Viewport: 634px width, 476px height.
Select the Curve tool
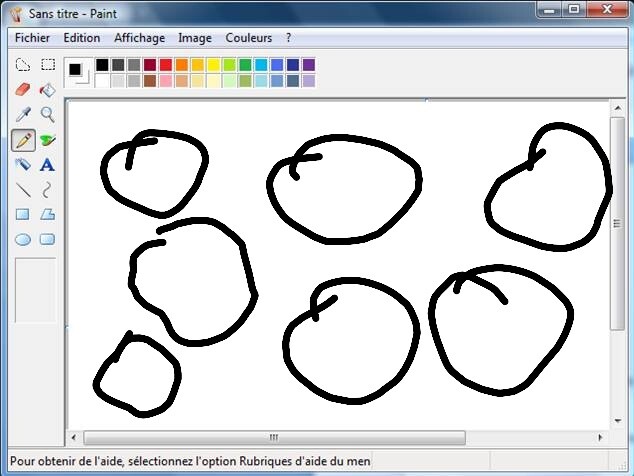[47, 189]
